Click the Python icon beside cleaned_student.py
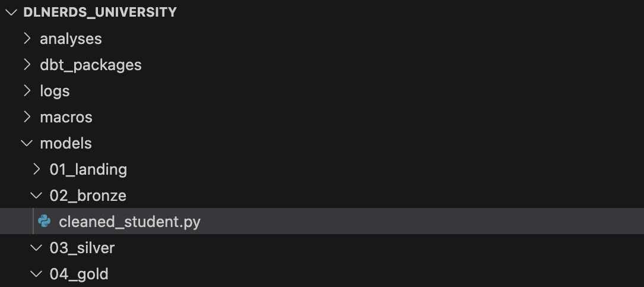This screenshot has height=287, width=644. pyautogui.click(x=45, y=221)
